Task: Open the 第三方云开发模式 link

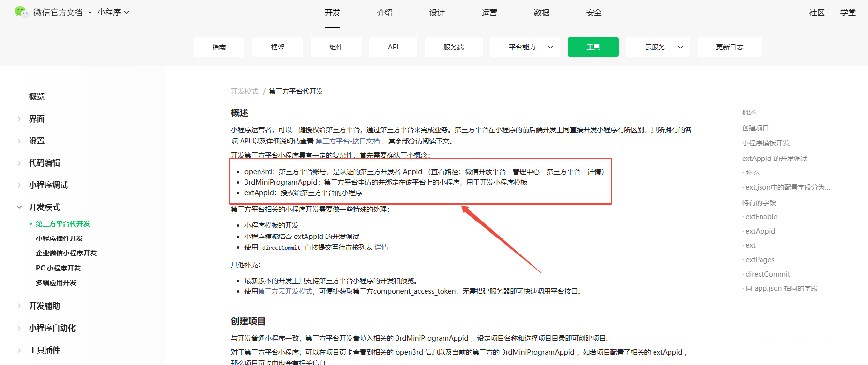Action: pyautogui.click(x=285, y=291)
